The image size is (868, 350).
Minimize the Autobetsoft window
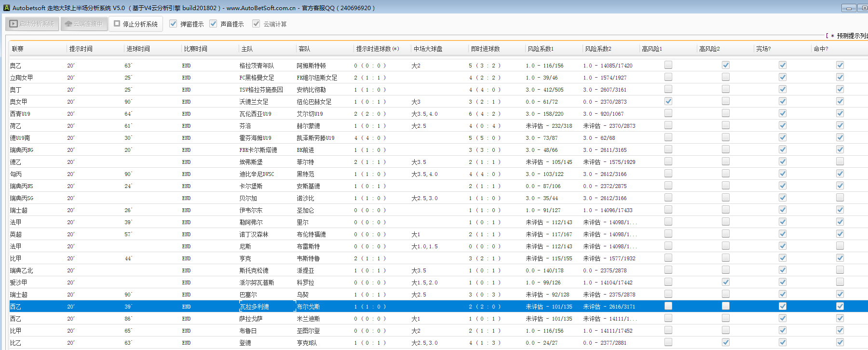[849, 8]
